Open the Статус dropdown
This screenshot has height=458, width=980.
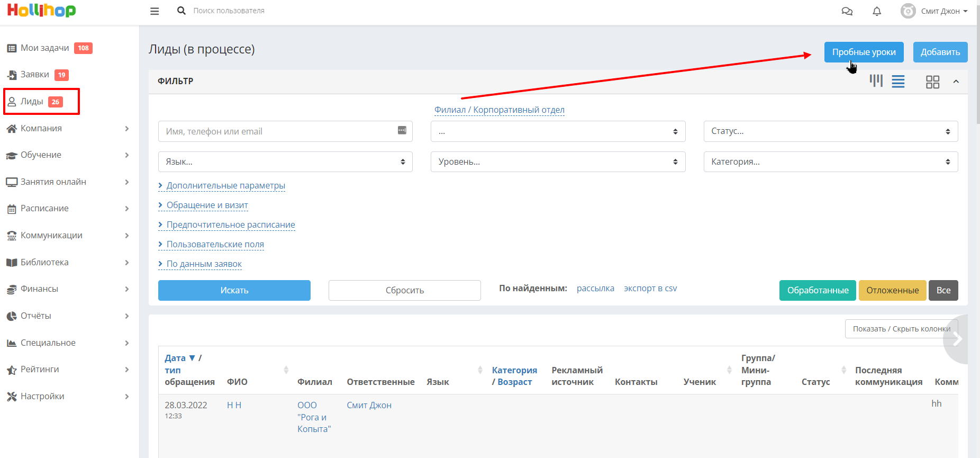[x=831, y=131]
